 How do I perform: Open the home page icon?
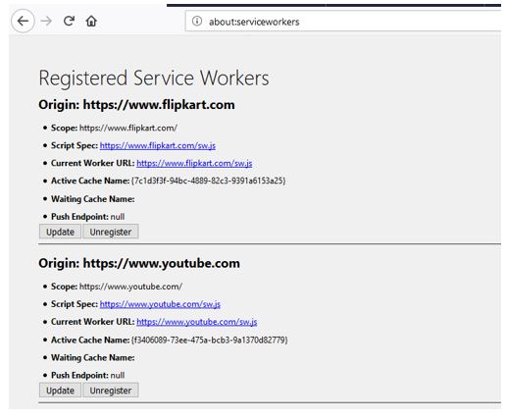tap(91, 21)
